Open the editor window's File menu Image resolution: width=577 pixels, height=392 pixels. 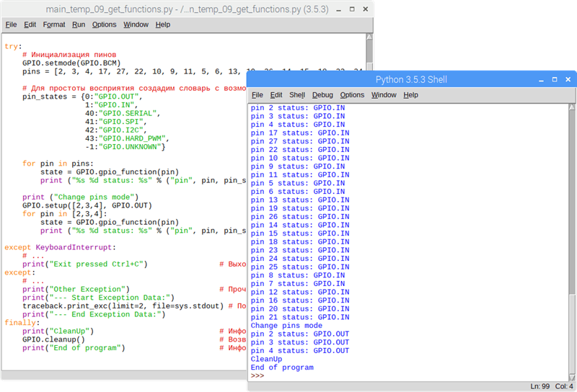pos(12,24)
